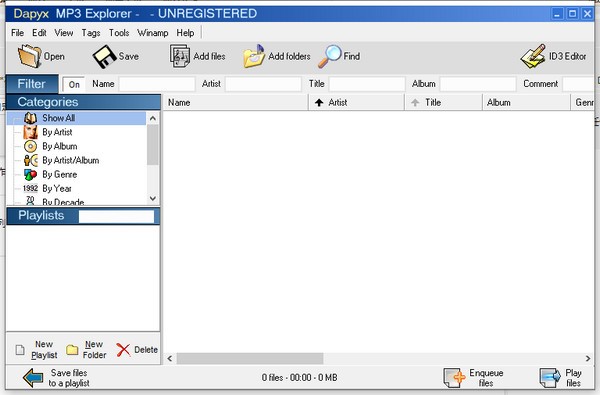
Task: Select the By Album category row
Action: tap(76, 146)
